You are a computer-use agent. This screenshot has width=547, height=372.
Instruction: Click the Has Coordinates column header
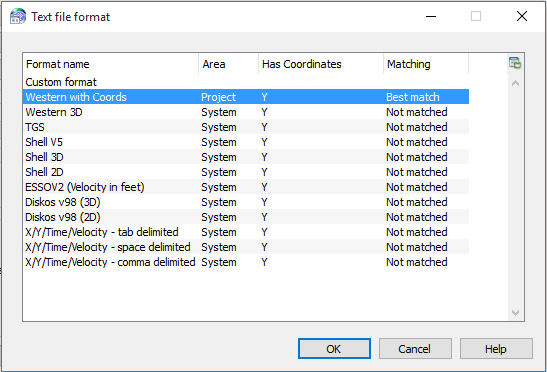click(x=321, y=64)
